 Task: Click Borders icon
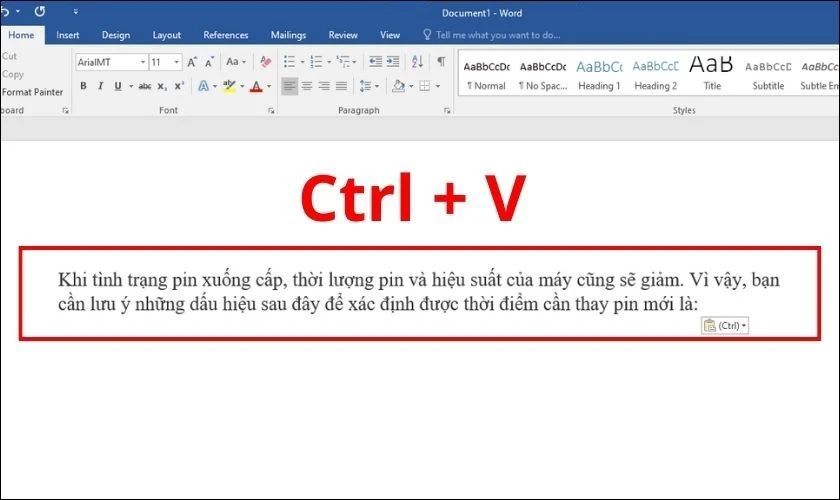pos(425,86)
